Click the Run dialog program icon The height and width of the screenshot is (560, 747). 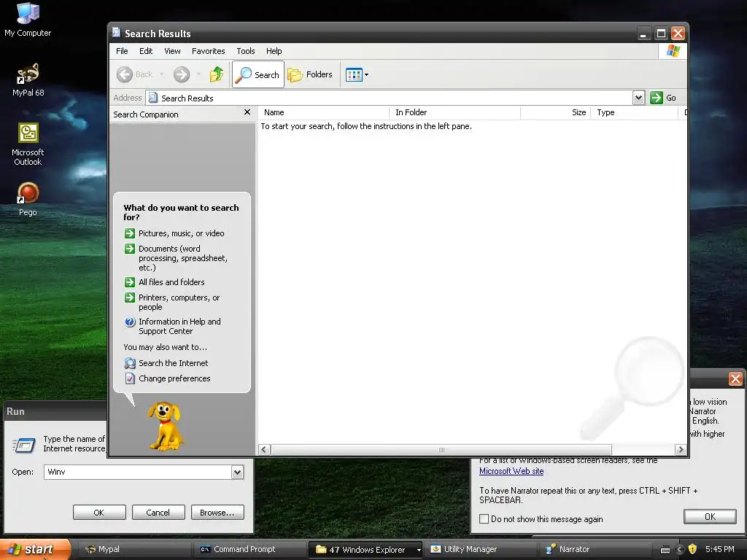click(x=24, y=445)
